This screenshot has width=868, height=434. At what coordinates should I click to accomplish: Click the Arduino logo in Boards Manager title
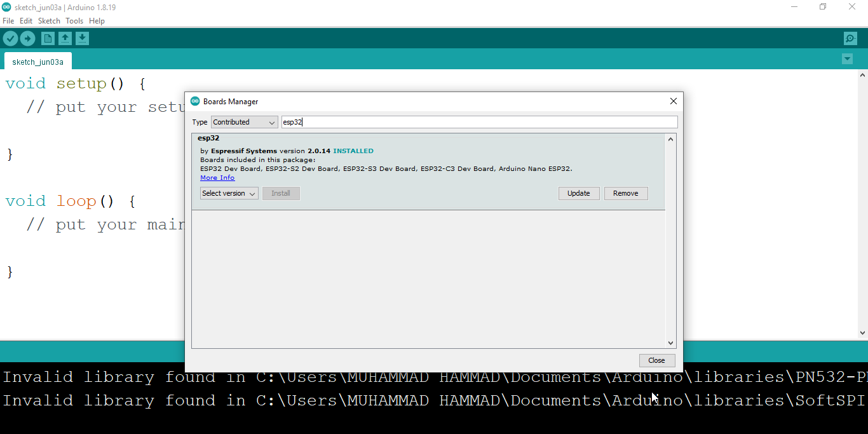196,101
